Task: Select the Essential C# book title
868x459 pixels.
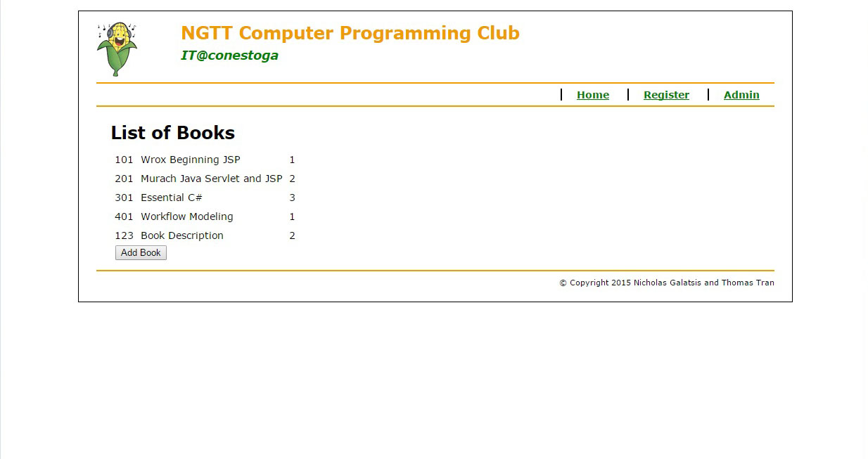Action: (172, 198)
